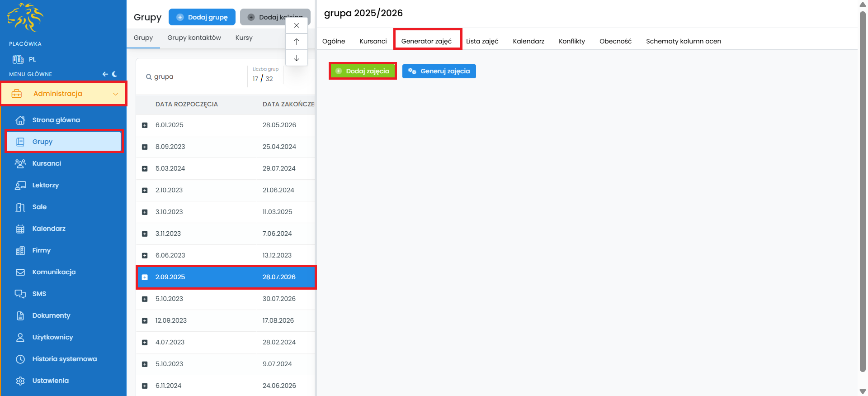868x396 pixels.
Task: Collapse the selected 2.09.2025 group row
Action: [145, 277]
